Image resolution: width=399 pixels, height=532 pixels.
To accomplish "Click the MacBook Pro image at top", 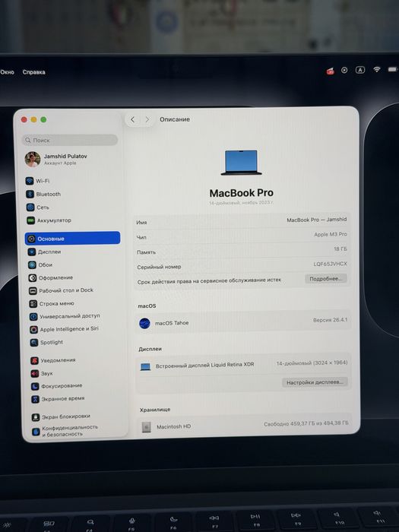I will pyautogui.click(x=241, y=163).
